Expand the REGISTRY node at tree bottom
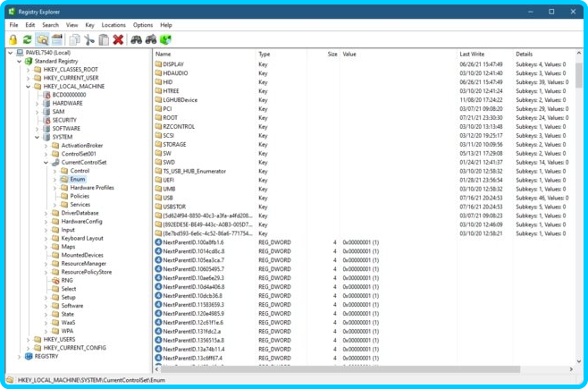This screenshot has width=588, height=389. coord(19,357)
